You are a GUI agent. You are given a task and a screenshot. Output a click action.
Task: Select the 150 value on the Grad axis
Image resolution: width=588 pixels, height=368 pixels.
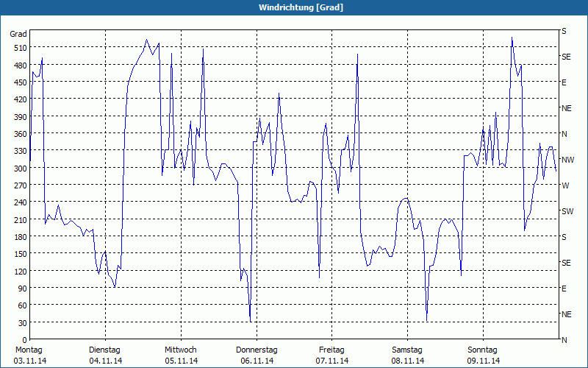(x=21, y=254)
